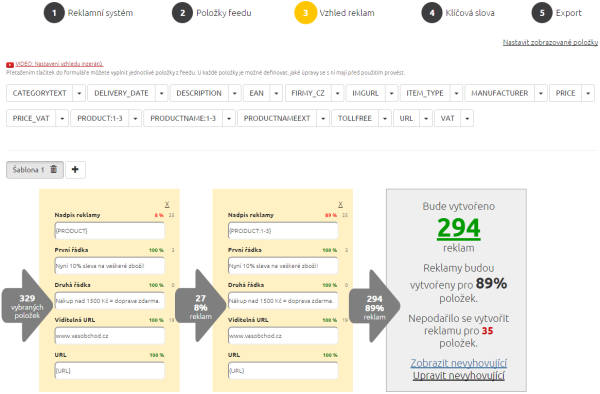Open PRICE_VAT dropdown arrow
The image size is (600, 394).
(x=62, y=118)
